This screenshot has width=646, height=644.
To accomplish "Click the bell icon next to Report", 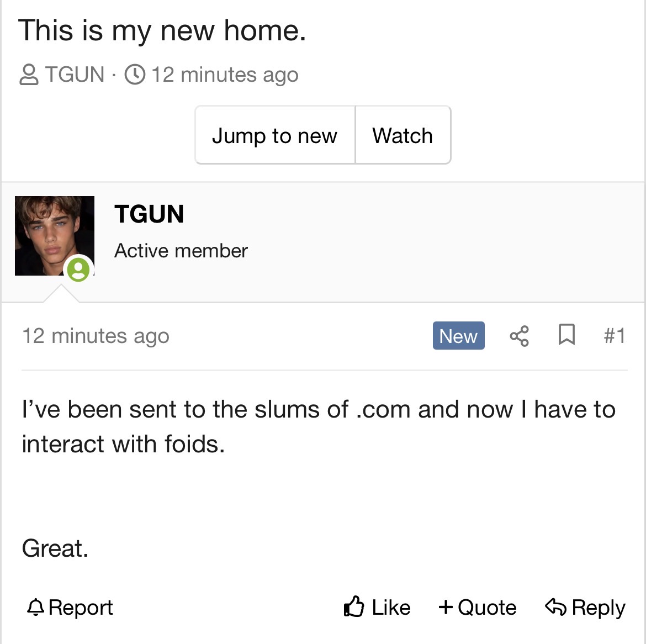I will pyautogui.click(x=35, y=607).
